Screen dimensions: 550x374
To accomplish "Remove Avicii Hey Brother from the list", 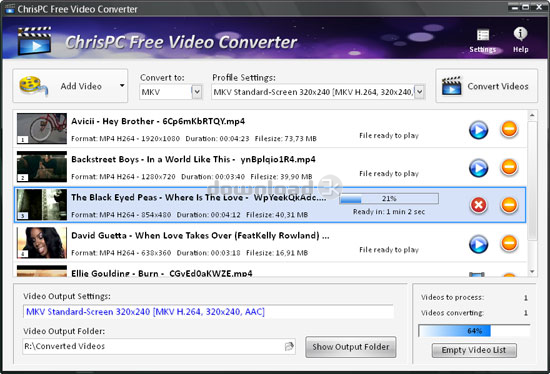I will pyautogui.click(x=509, y=129).
